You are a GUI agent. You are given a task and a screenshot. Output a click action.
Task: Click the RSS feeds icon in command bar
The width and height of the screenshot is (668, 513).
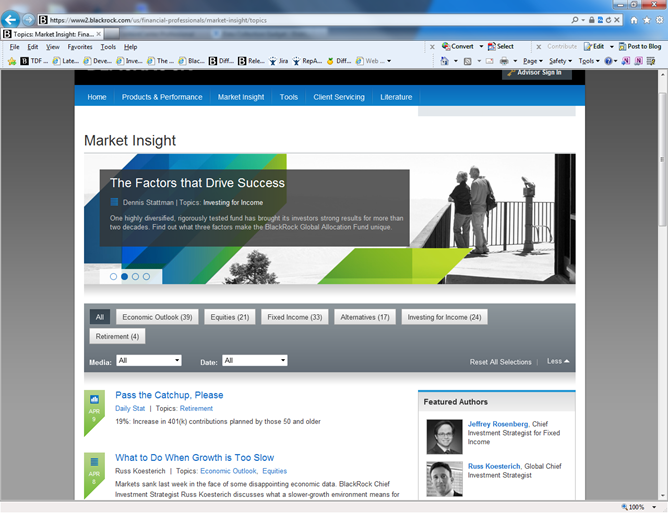click(x=467, y=61)
